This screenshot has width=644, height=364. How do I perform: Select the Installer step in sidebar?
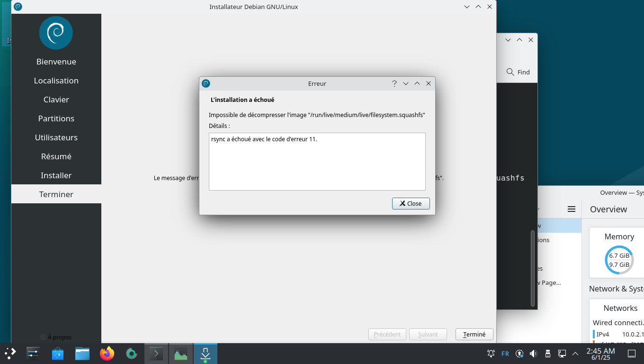56,175
